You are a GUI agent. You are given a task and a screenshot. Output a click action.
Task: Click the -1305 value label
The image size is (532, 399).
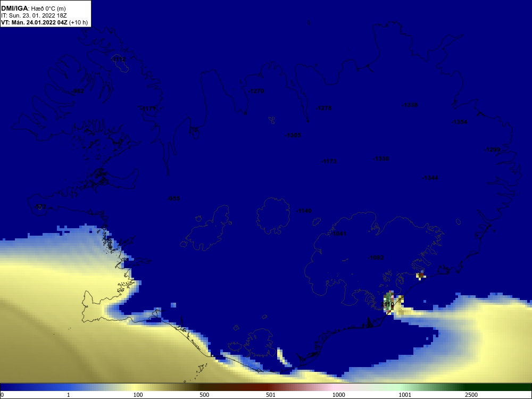293,135
